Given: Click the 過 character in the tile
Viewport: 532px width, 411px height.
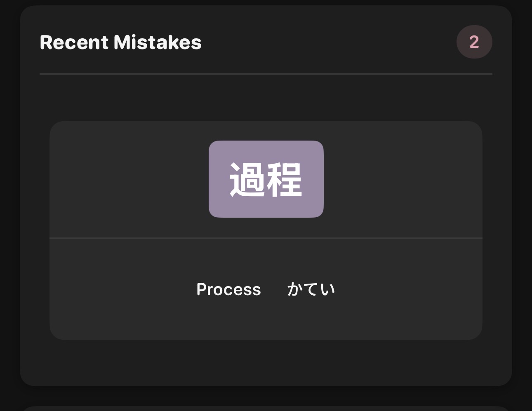Looking at the screenshot, I should coord(247,180).
